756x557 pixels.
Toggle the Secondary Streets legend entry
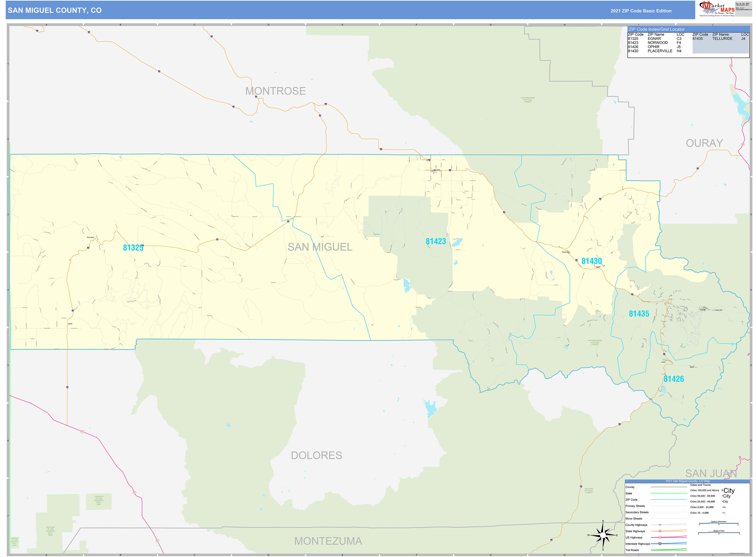coord(637,512)
